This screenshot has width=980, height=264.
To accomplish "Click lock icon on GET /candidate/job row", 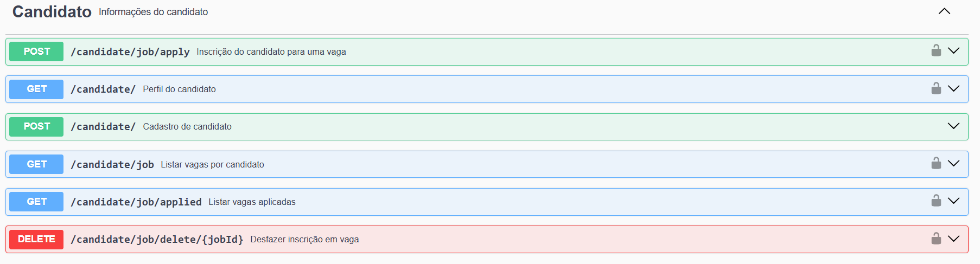I will (936, 163).
